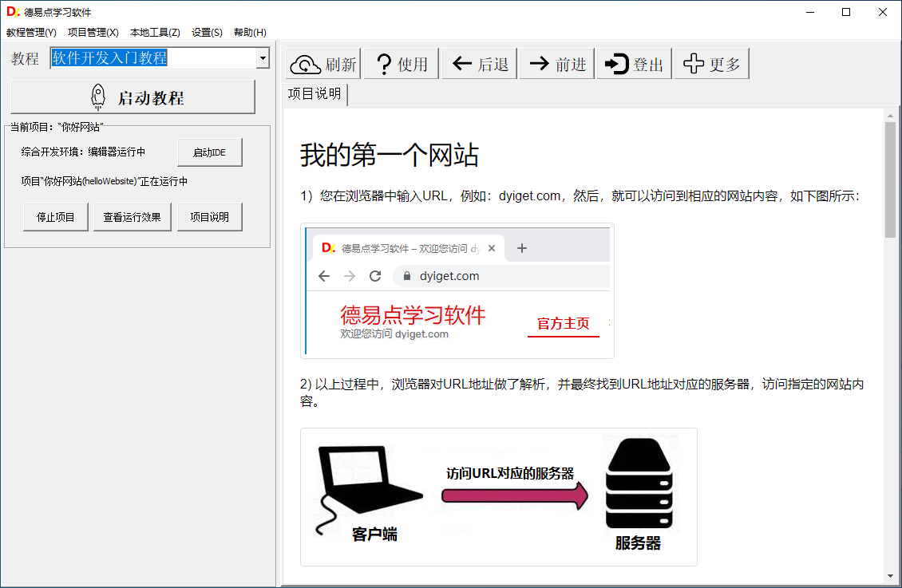This screenshot has height=588, width=902.
Task: Click the status text 项目"你好网站(helloWebsite)"正在运行中
Action: (x=104, y=181)
